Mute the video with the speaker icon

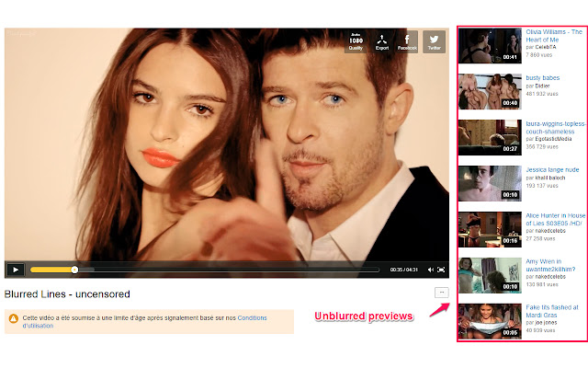click(431, 270)
